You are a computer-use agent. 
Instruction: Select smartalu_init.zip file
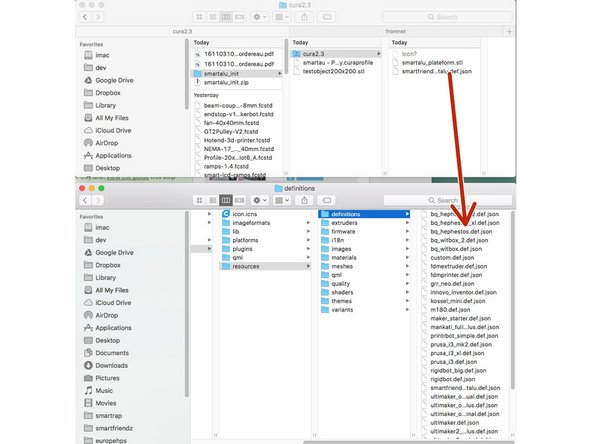pyautogui.click(x=226, y=82)
